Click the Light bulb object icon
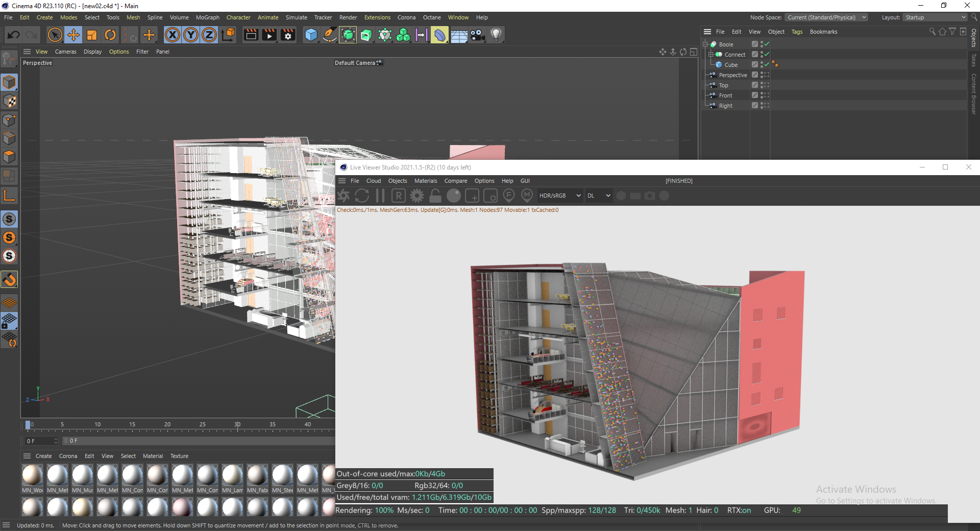The image size is (980, 531). coord(496,35)
